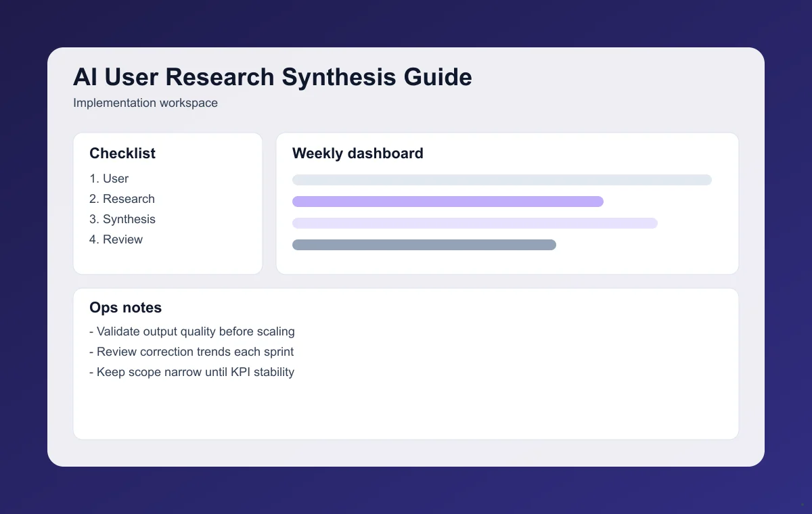The height and width of the screenshot is (514, 812).
Task: Click the Ops notes heading
Action: click(x=126, y=308)
